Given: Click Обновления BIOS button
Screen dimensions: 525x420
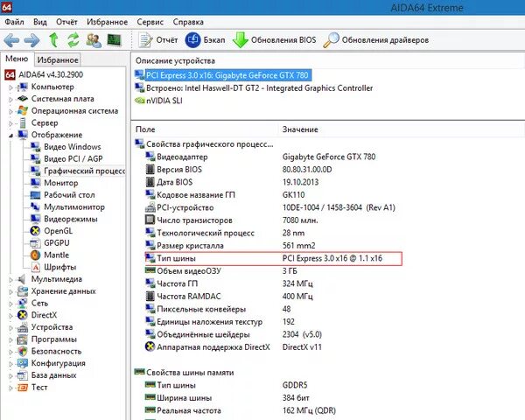Looking at the screenshot, I should [x=274, y=40].
